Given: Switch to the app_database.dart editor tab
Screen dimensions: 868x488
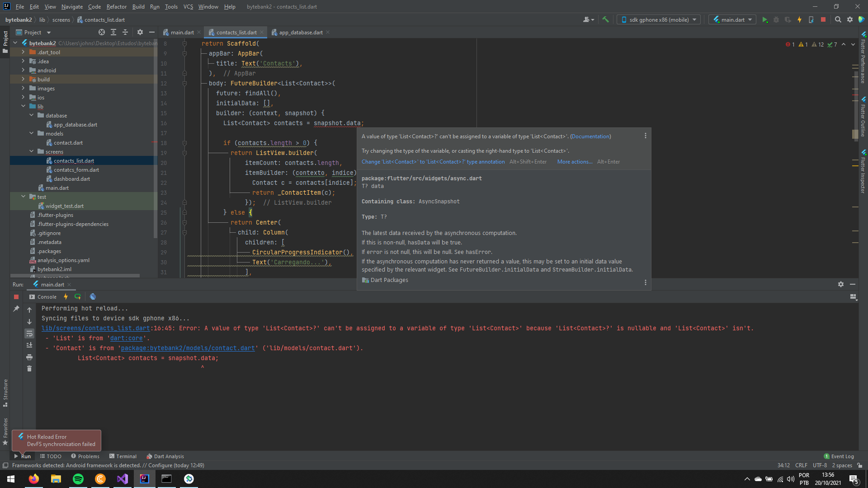Looking at the screenshot, I should click(x=301, y=32).
